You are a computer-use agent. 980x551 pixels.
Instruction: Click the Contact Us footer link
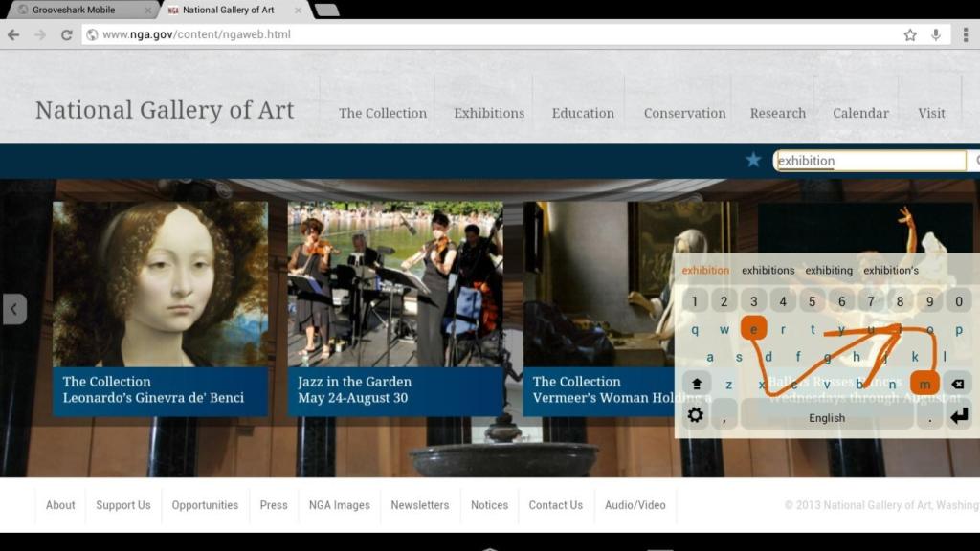555,505
